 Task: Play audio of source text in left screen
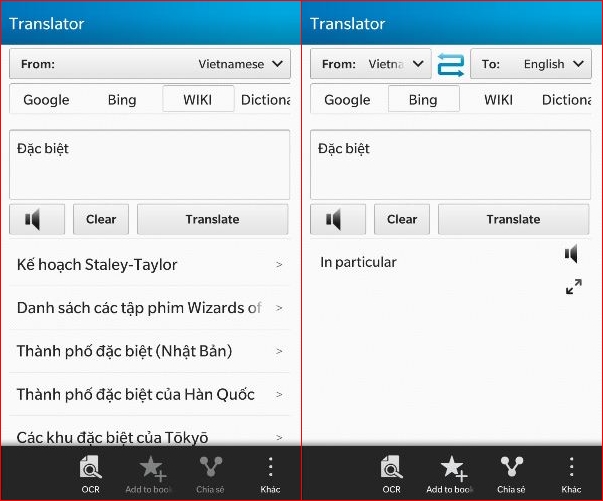(37, 220)
